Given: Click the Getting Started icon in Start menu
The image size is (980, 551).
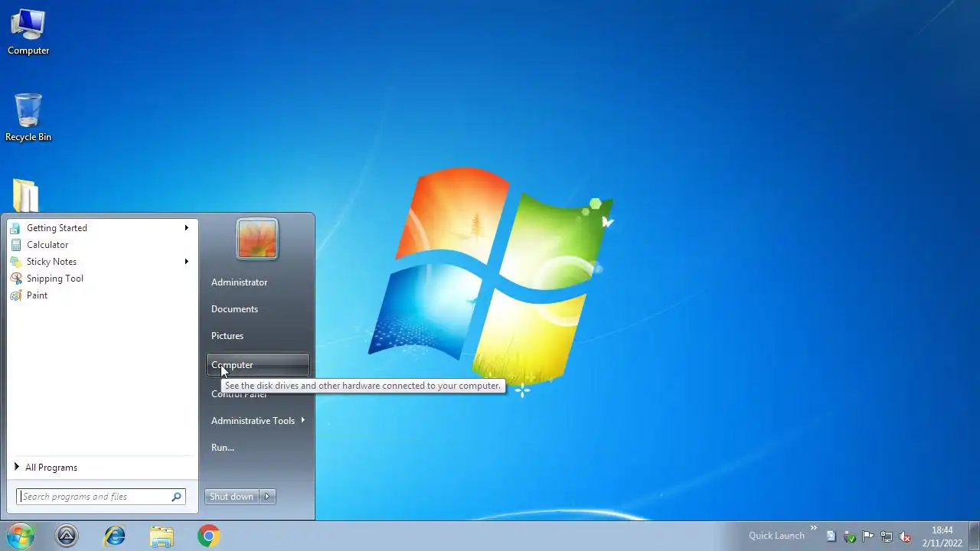Looking at the screenshot, I should tap(15, 228).
